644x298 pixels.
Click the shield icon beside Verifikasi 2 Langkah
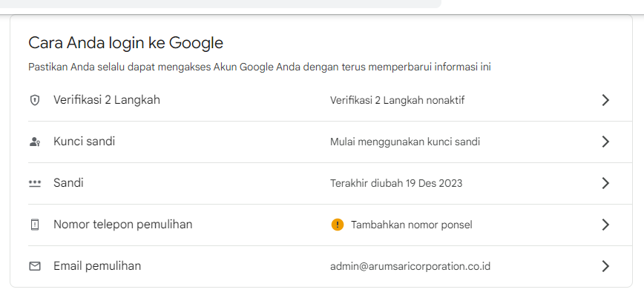[x=34, y=100]
